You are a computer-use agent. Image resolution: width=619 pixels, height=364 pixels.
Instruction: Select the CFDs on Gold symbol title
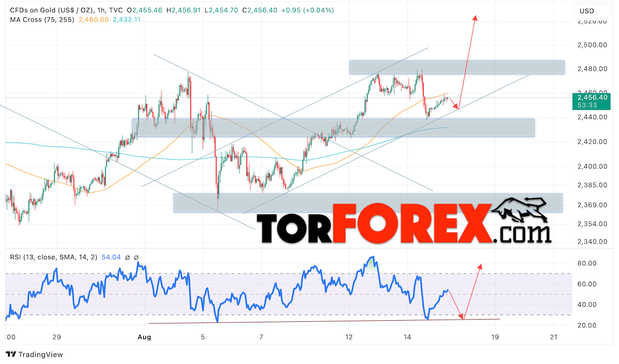(x=66, y=10)
